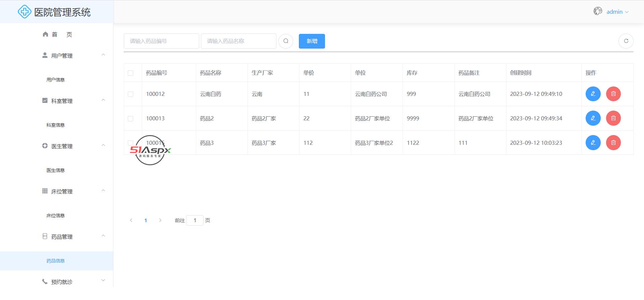Viewport: 644px width, 300px height.
Task: Toggle the select-all header checkbox
Action: point(130,73)
